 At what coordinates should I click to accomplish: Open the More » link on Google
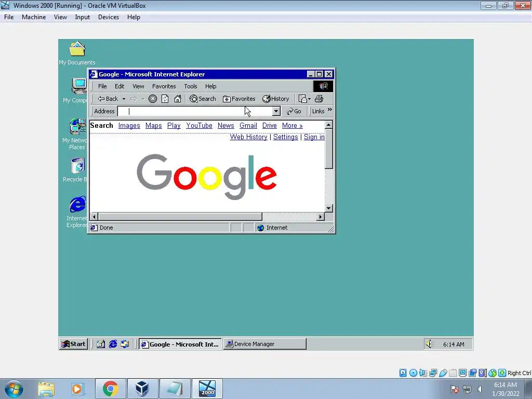292,126
